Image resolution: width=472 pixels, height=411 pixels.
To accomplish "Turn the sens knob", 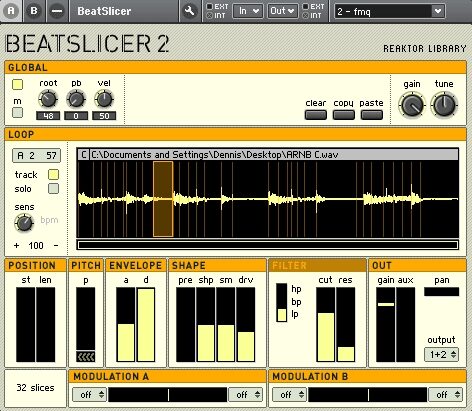I will click(x=24, y=223).
